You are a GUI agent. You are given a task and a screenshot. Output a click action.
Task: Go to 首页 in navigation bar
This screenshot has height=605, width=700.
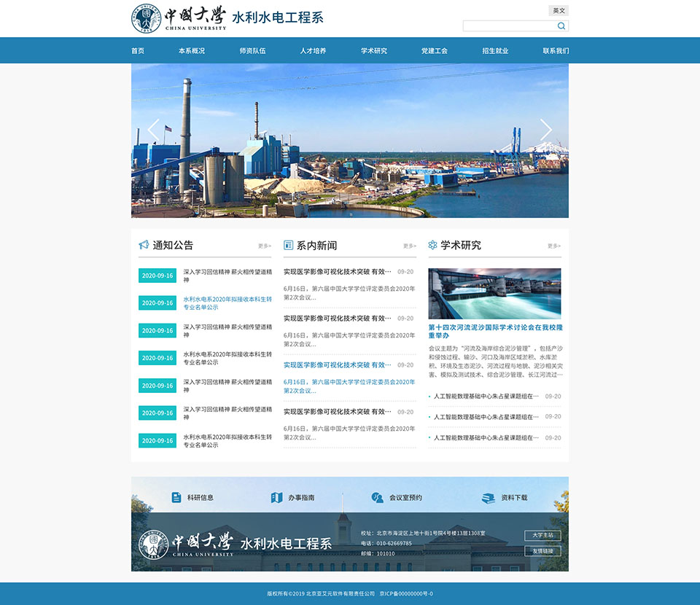(138, 51)
